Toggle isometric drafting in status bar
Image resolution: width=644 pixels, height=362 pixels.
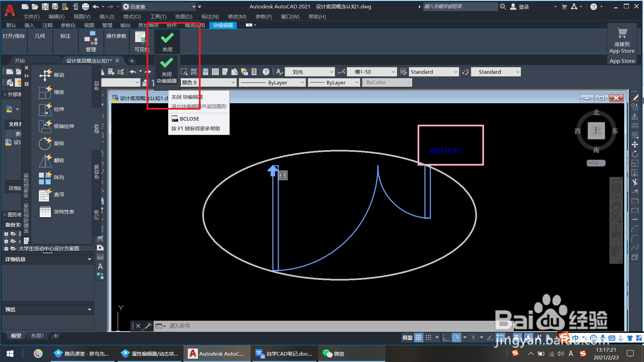(x=473, y=338)
